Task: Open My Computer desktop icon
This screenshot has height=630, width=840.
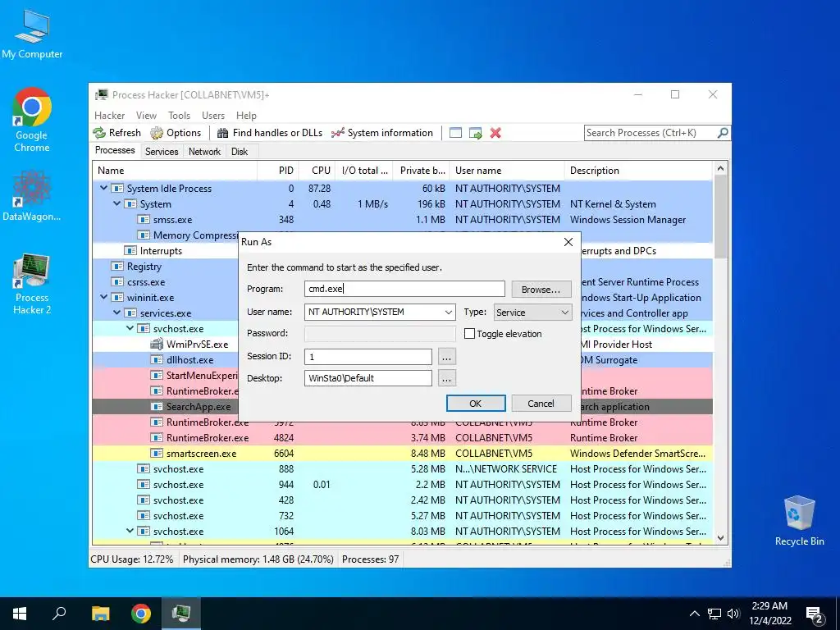Action: point(32,34)
